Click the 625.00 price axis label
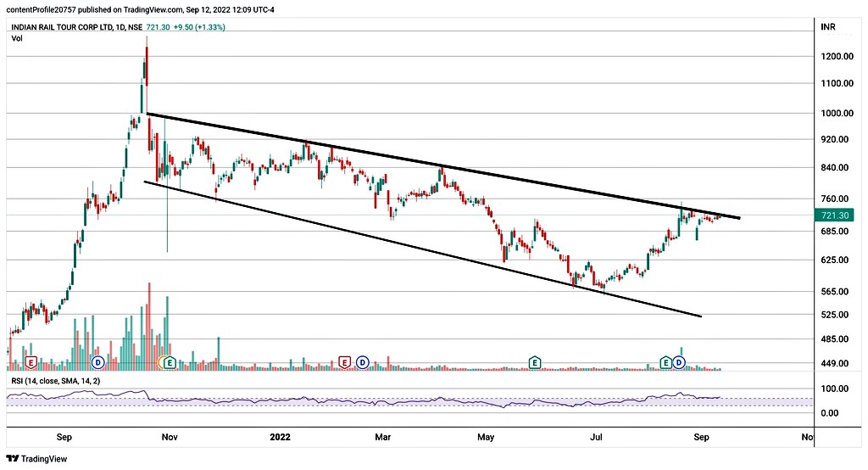Image resolution: width=868 pixels, height=470 pixels. point(835,260)
